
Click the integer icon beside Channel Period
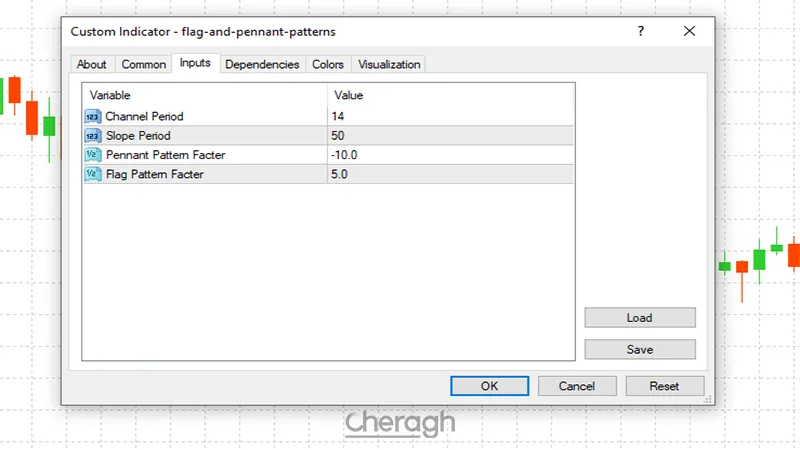click(93, 116)
